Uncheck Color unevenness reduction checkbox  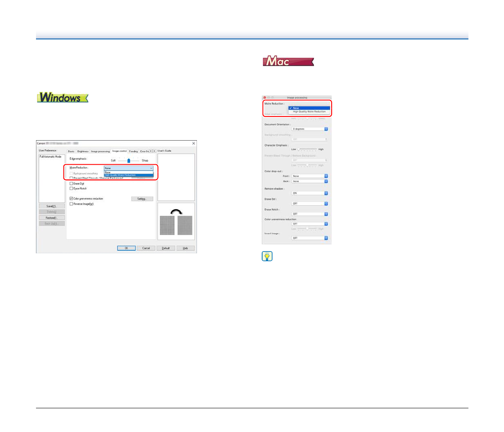tap(71, 199)
